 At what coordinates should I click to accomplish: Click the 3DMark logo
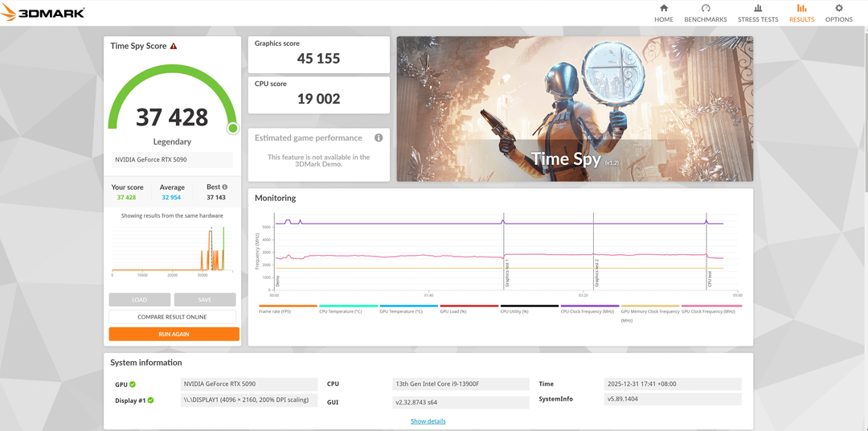pos(44,13)
